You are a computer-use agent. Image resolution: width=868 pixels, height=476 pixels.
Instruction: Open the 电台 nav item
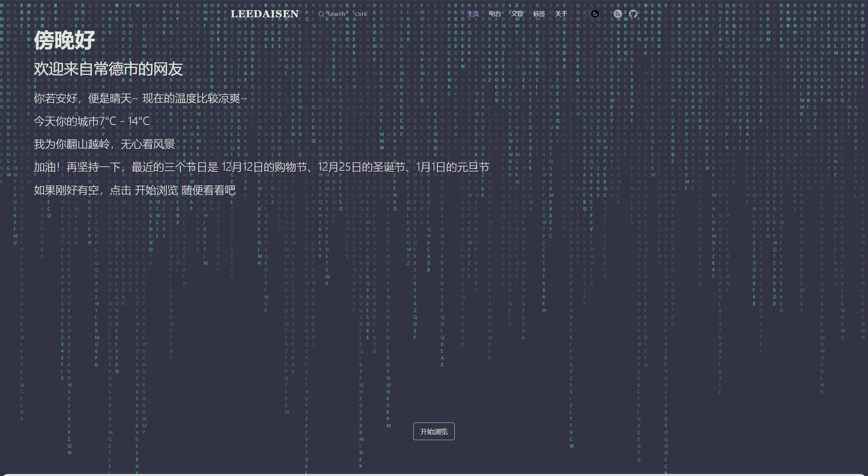click(495, 14)
